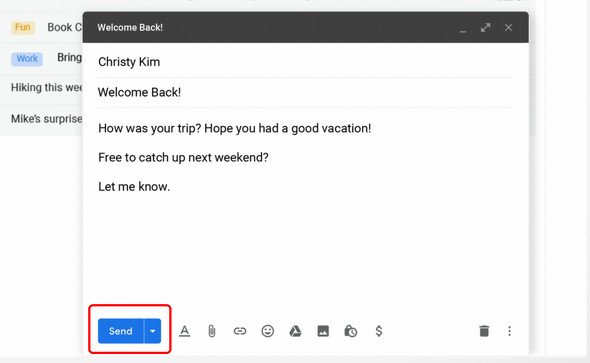
Task: Insert a link into the message
Action: [240, 331]
